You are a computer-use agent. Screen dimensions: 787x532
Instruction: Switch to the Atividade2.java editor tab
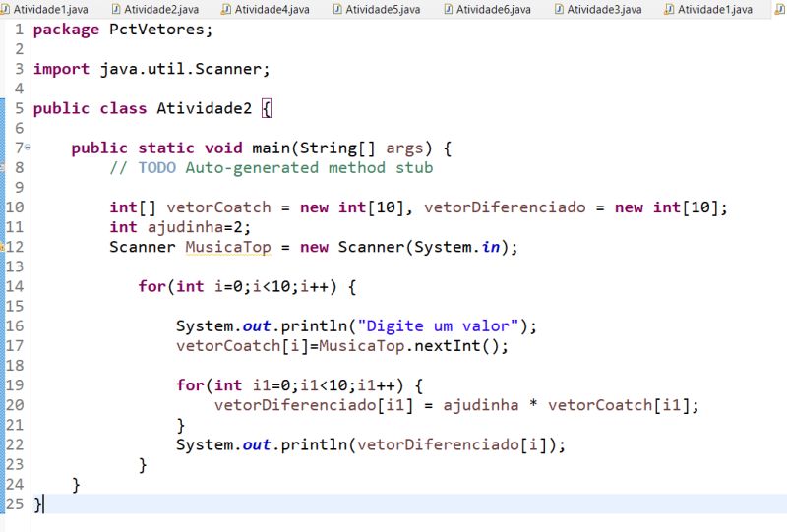tap(155, 9)
